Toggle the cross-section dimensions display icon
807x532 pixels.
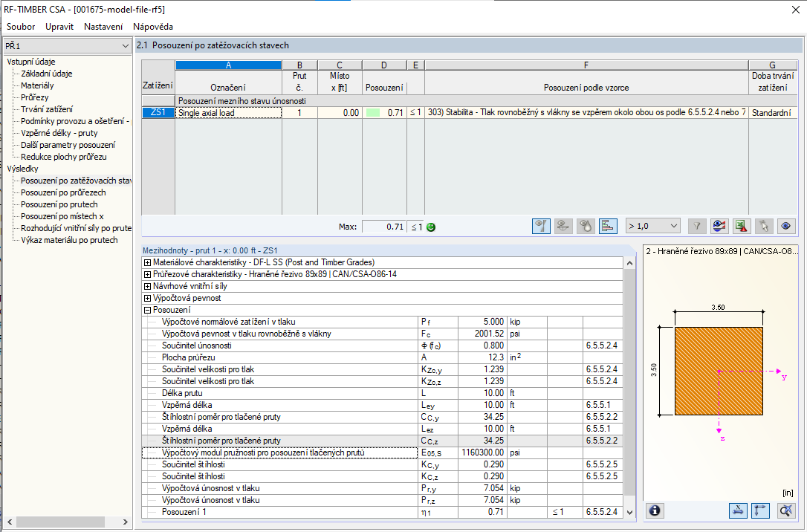click(x=738, y=510)
